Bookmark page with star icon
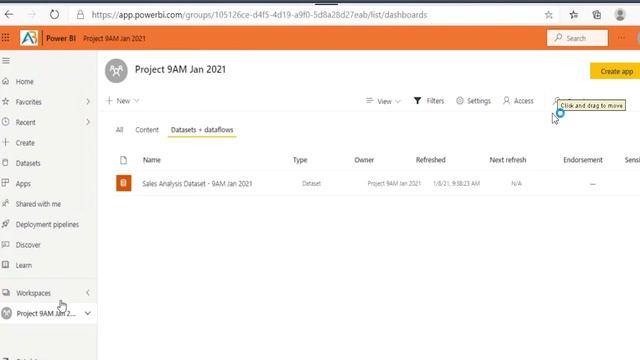 tap(549, 15)
